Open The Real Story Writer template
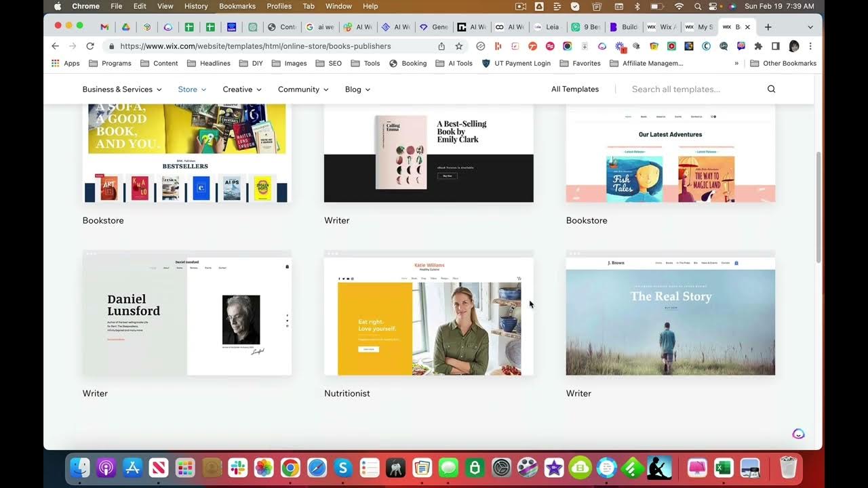Viewport: 868px width, 488px height. 671,312
